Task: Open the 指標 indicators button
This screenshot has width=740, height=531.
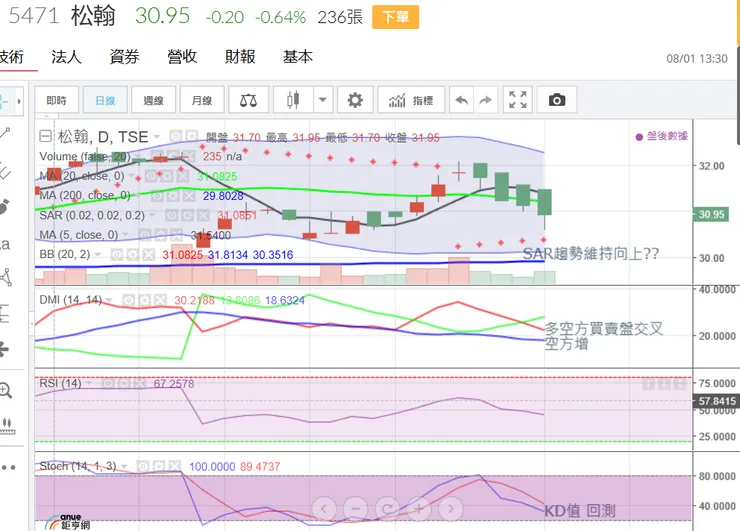Action: point(411,100)
